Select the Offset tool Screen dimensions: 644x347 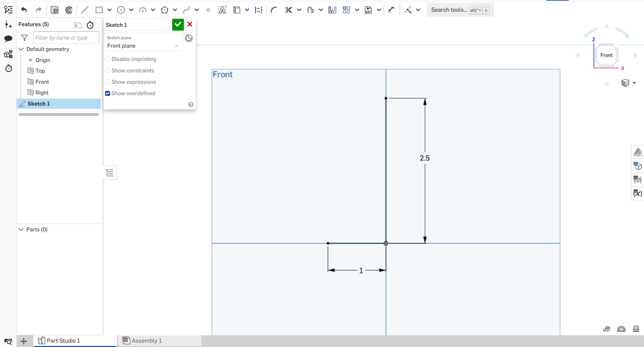click(x=310, y=10)
